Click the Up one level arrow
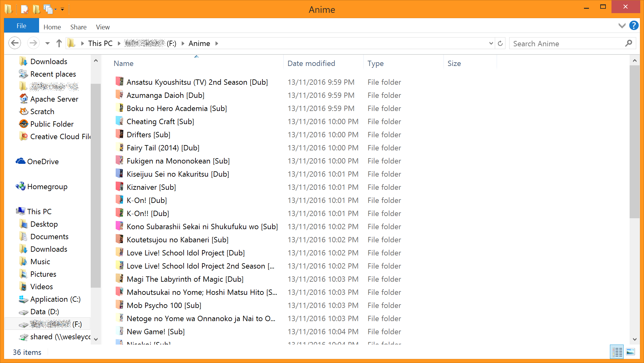Screen dimensions: 644x363 point(59,43)
